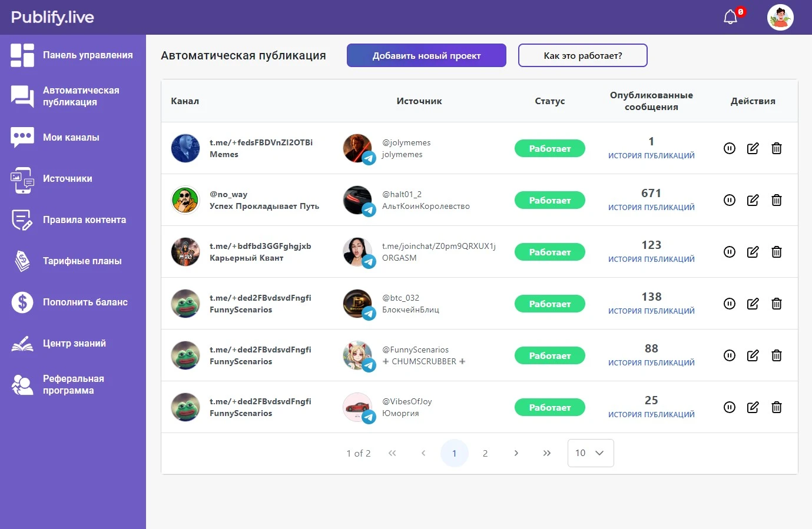The height and width of the screenshot is (529, 812).
Task: Delete the @VibesOfJoy project
Action: [776, 407]
